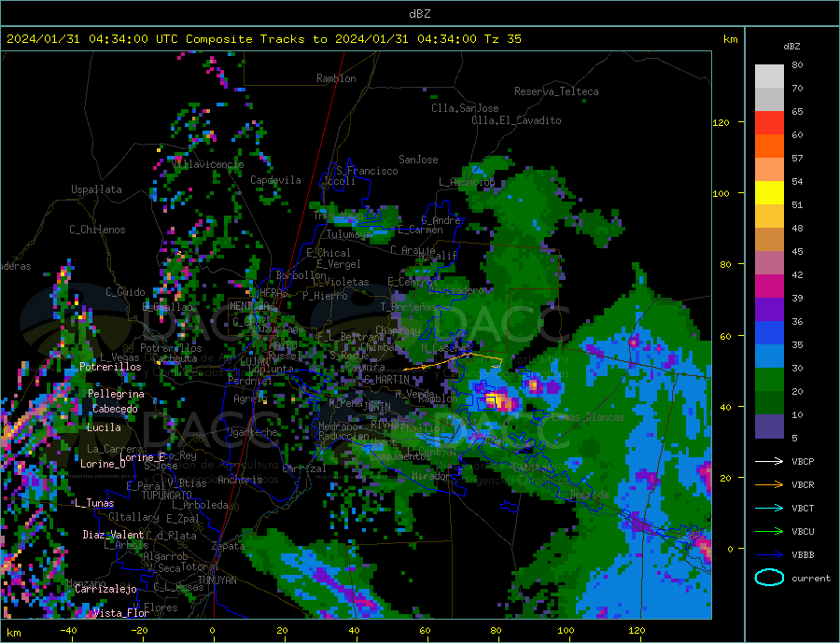The width and height of the screenshot is (840, 643).
Task: Select the slate 10-5 dBZ swatch
Action: (769, 426)
